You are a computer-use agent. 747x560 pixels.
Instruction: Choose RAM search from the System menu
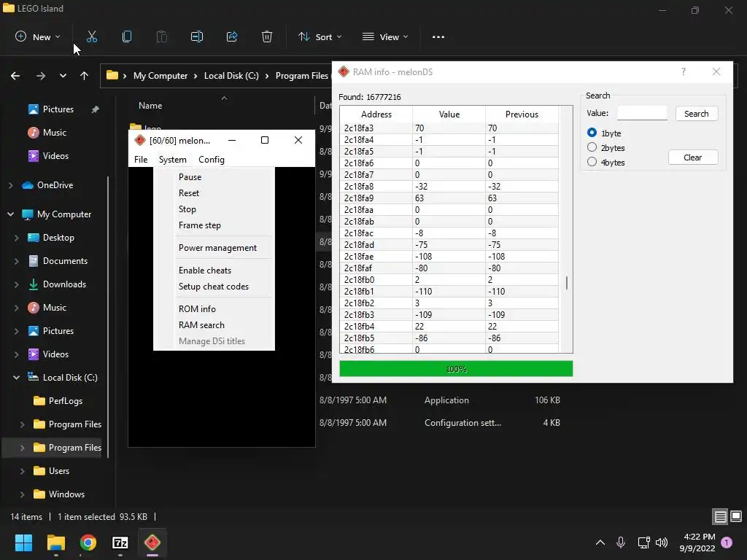201,325
